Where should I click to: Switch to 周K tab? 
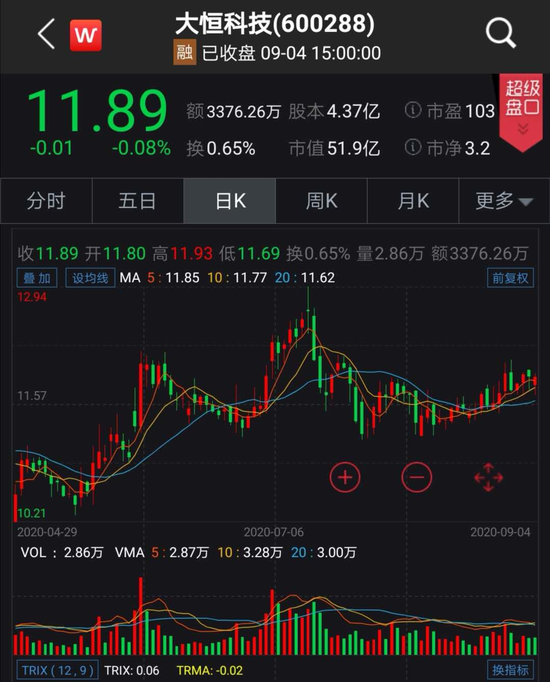[x=321, y=201]
